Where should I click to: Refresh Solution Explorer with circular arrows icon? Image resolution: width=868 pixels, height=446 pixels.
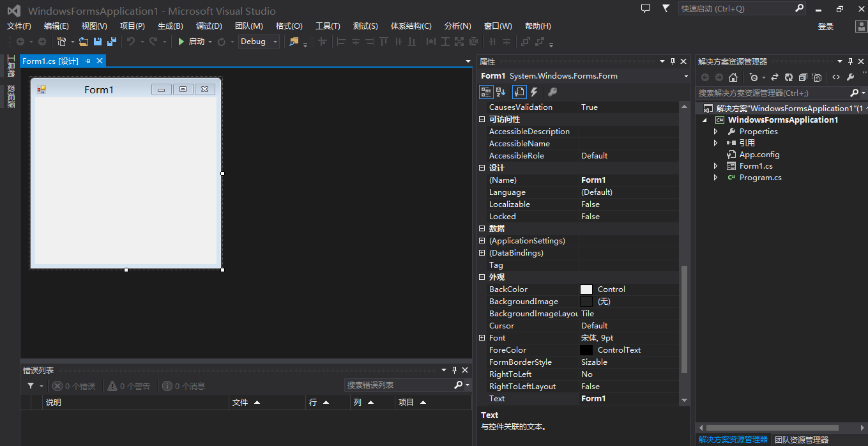(x=789, y=77)
